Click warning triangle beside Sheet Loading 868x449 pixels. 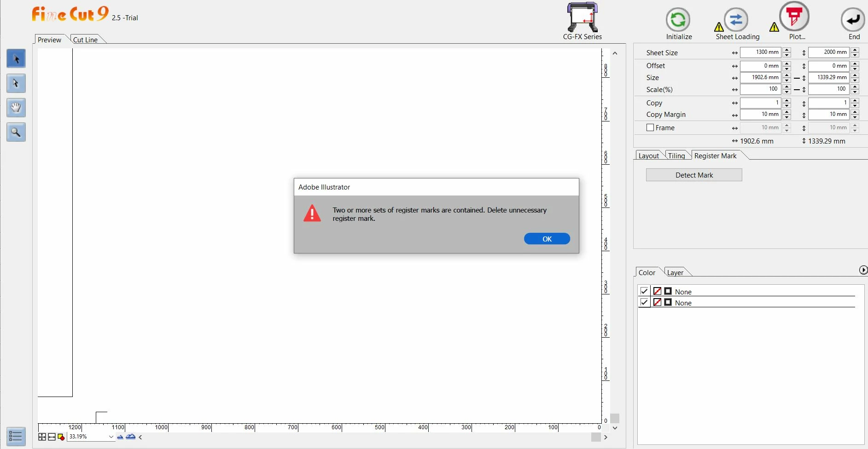719,27
